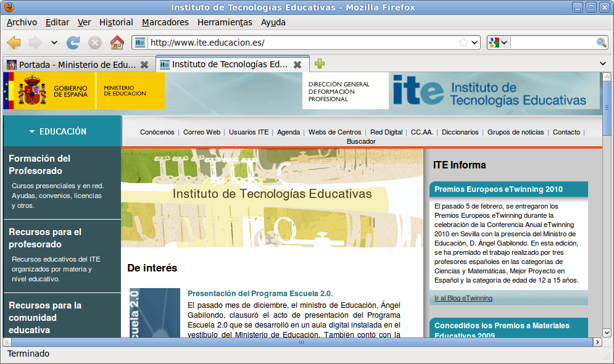Open Grupos de noticias link
Viewport: 614px width, 364px height.
515,132
